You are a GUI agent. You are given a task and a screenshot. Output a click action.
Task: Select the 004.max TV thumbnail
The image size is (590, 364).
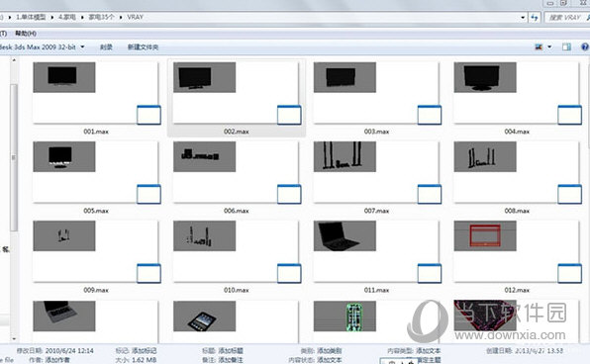pyautogui.click(x=485, y=77)
